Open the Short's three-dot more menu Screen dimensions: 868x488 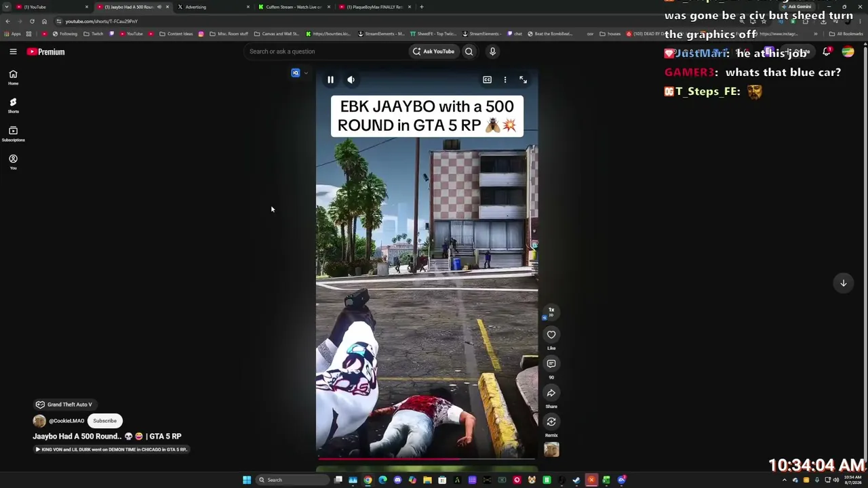click(x=505, y=80)
